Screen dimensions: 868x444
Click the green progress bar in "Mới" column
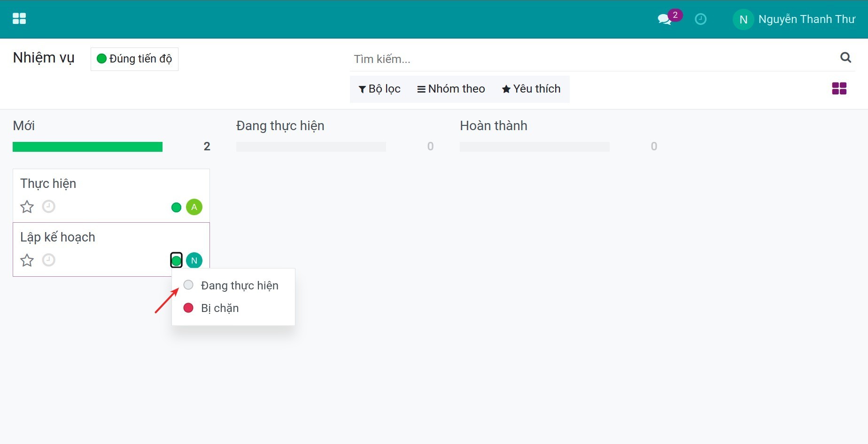[87, 147]
